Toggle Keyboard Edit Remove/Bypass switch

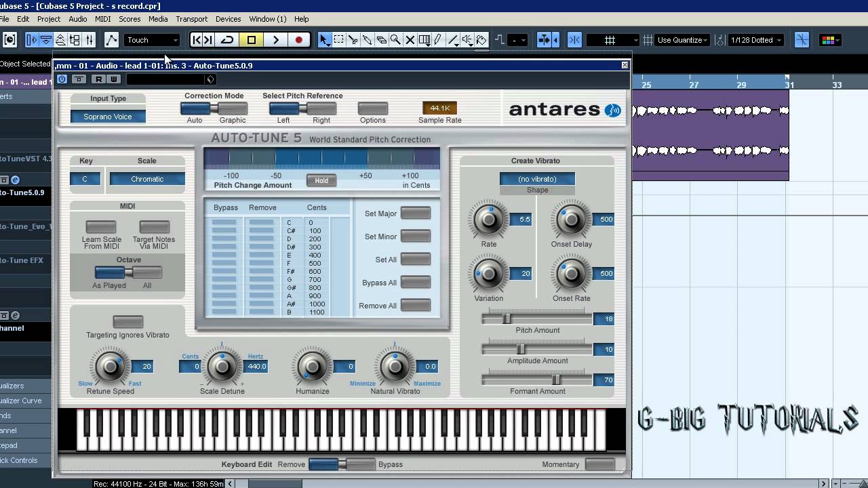pos(342,464)
